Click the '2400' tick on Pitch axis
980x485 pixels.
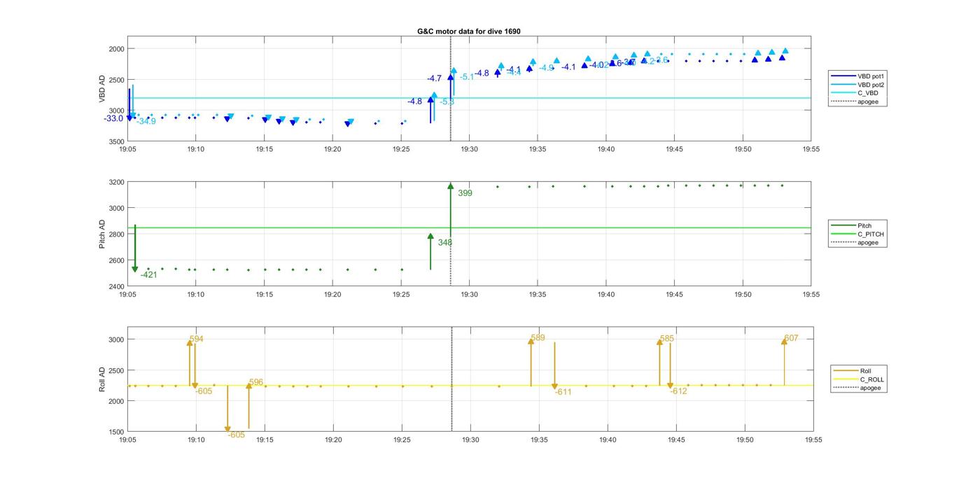click(116, 286)
